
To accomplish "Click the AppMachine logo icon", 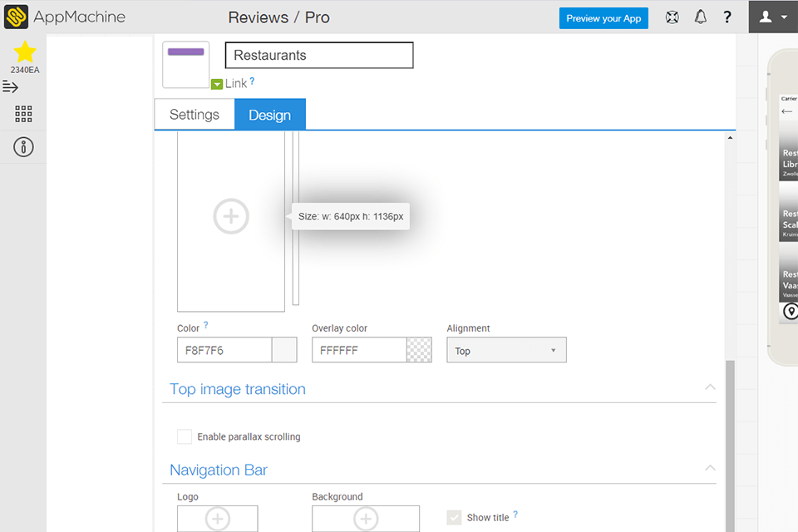I will tap(16, 17).
